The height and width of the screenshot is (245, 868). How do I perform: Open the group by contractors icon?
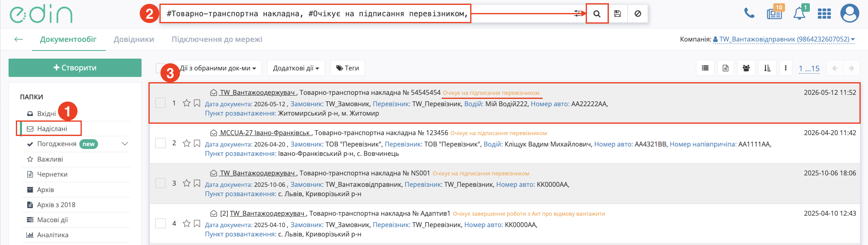[746, 68]
